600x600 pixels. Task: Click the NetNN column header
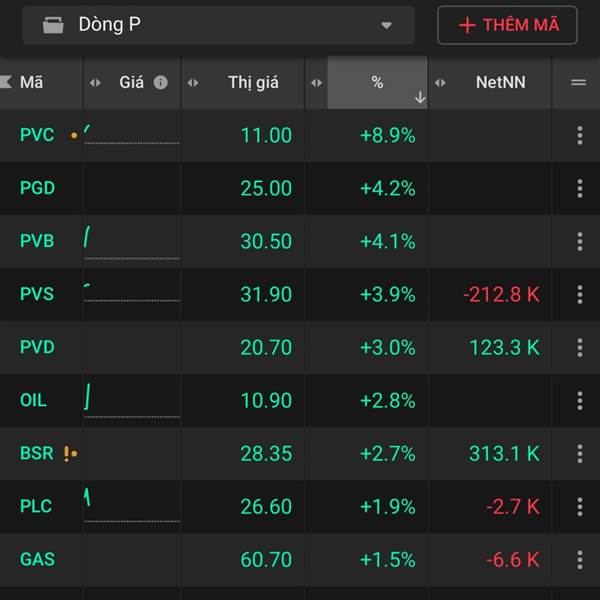(x=500, y=83)
